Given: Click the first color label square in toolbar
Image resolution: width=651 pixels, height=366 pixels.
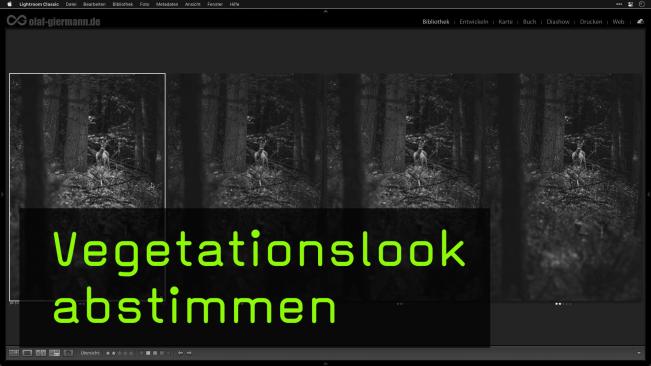Looking at the screenshot, I should 148,353.
